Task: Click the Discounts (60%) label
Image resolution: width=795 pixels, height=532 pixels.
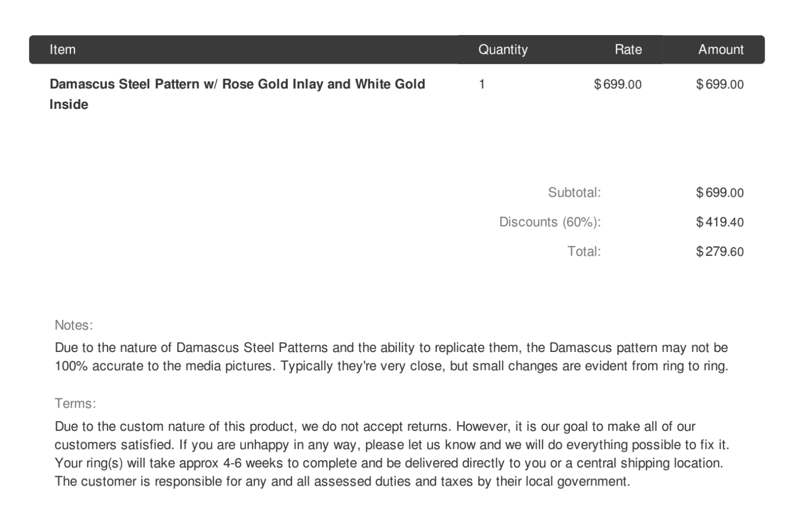Action: pos(550,222)
